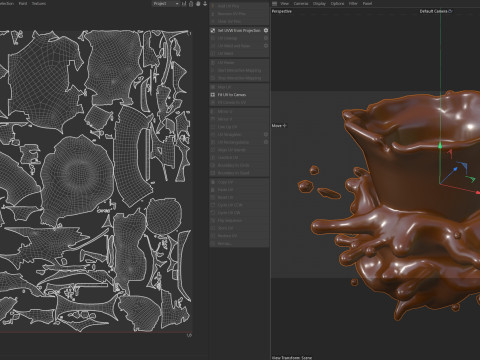This screenshot has width=480, height=360.
Task: Click download arrow icon in UV toolbar
Action: 205,4
